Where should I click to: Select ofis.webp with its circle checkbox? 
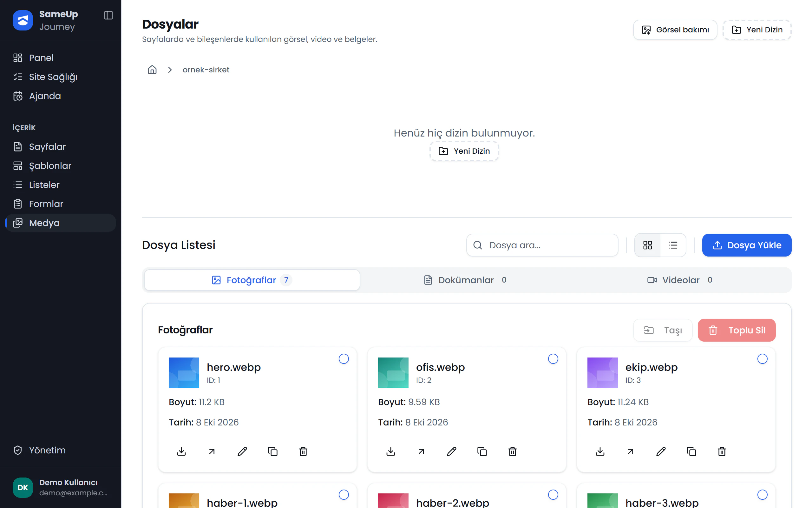pos(553,359)
